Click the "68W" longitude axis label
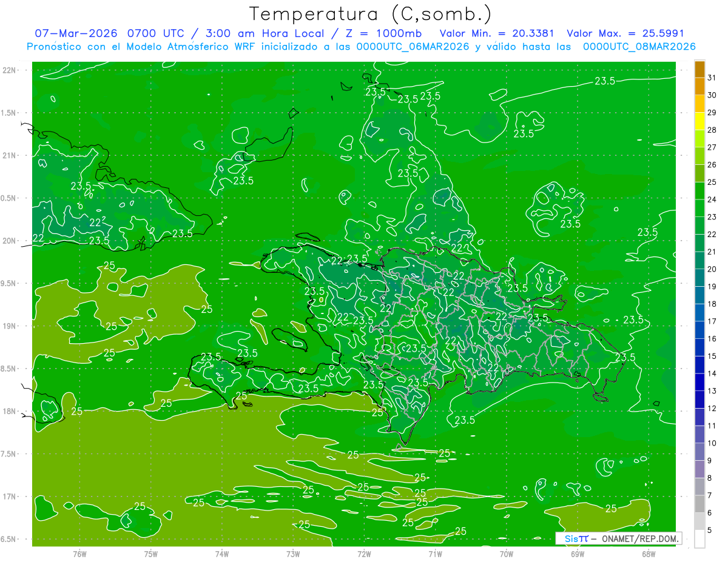728x562 pixels. (x=649, y=554)
